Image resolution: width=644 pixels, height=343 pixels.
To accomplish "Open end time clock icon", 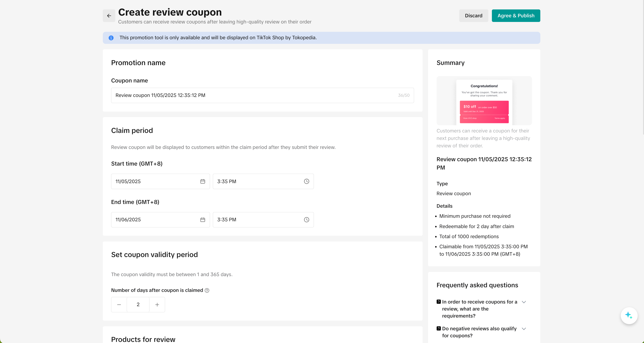I will coord(306,220).
